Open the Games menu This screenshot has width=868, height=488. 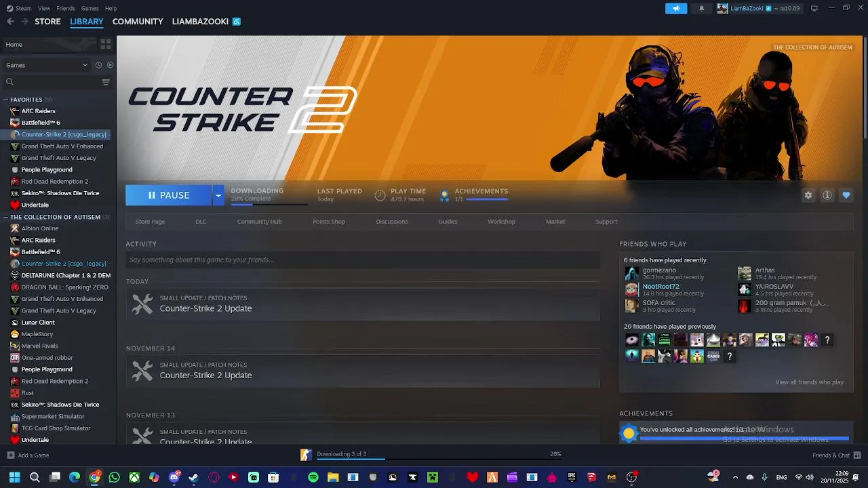pos(90,8)
